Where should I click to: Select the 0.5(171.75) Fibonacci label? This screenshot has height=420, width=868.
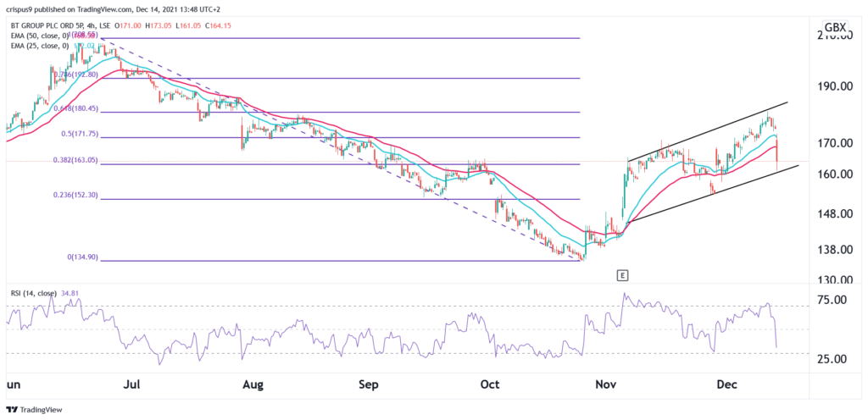pyautogui.click(x=78, y=134)
